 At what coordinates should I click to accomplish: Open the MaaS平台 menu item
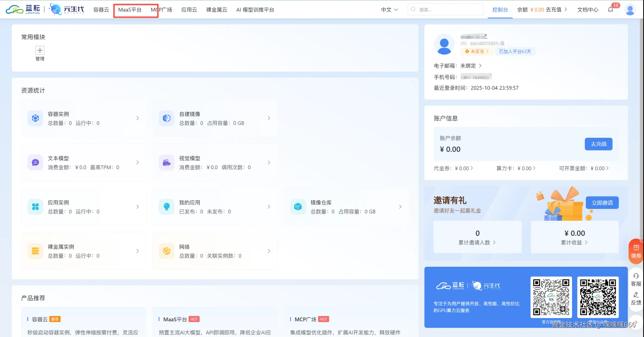(130, 10)
